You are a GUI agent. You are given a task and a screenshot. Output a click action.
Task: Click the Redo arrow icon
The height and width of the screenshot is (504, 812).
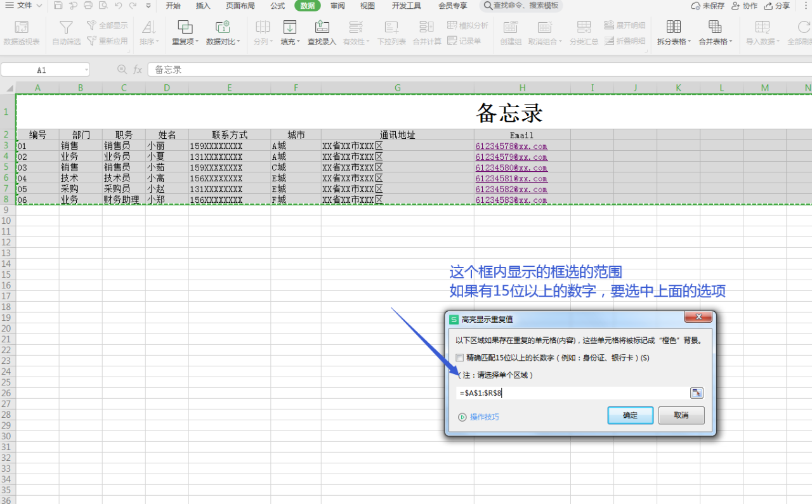[133, 6]
